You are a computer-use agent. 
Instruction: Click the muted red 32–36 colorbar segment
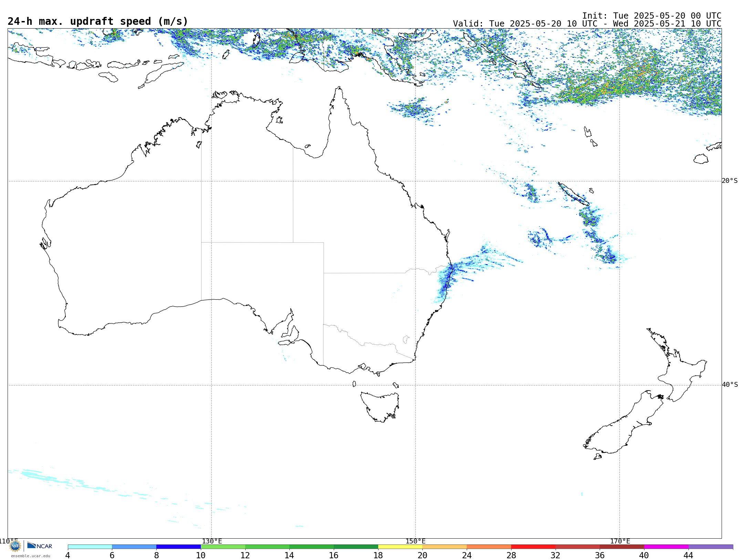point(578,547)
